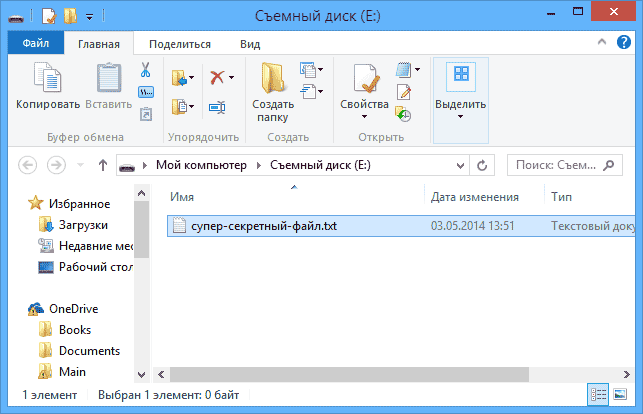This screenshot has width=643, height=414.
Task: Click the file list scroll left arrow
Action: pyautogui.click(x=161, y=375)
